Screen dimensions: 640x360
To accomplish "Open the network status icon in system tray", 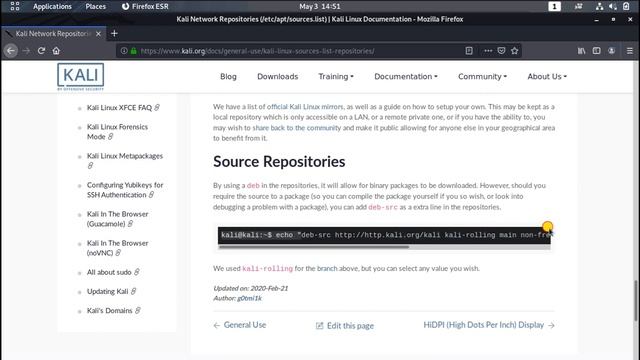I will coord(599,6).
